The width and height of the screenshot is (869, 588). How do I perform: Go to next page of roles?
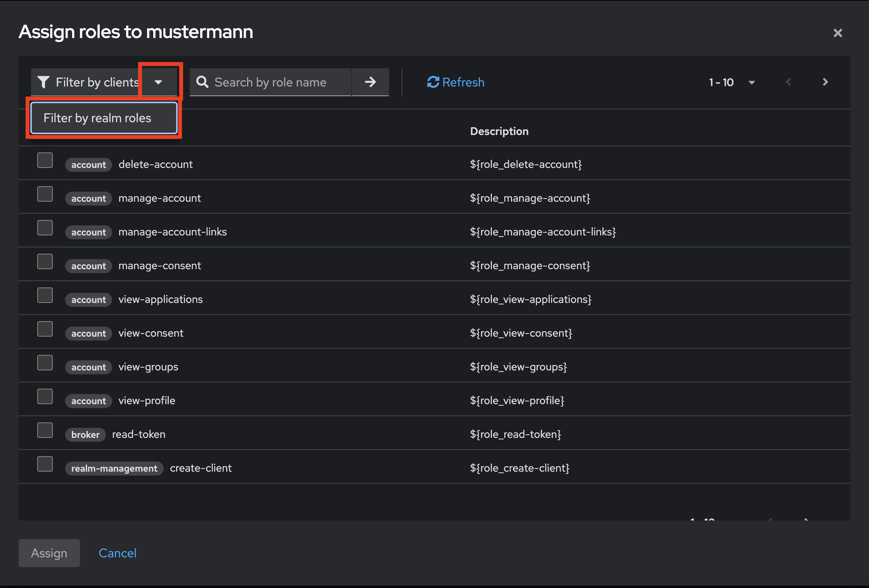(825, 82)
